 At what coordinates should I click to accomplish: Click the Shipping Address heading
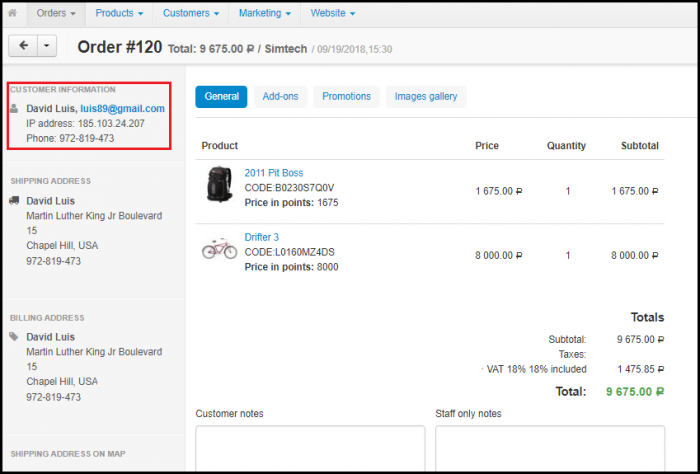point(50,181)
